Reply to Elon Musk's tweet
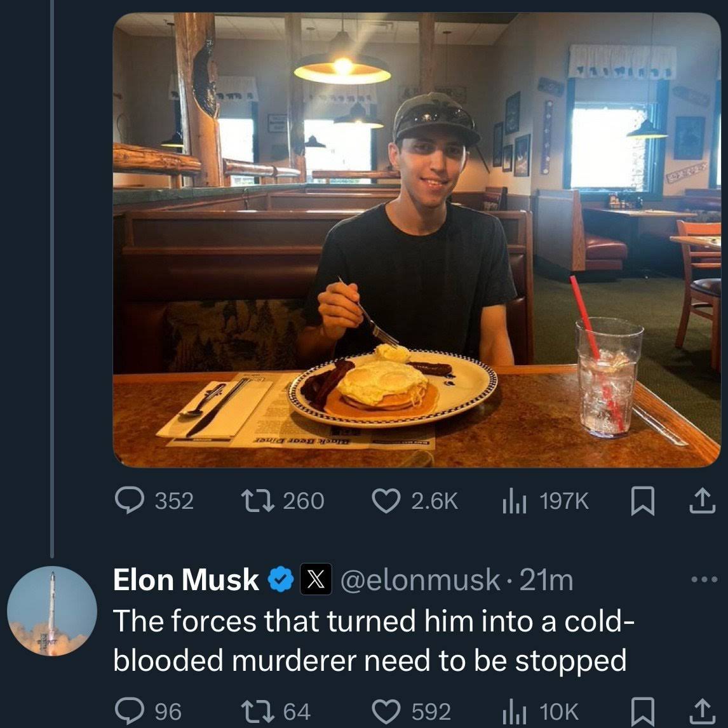 [x=129, y=711]
